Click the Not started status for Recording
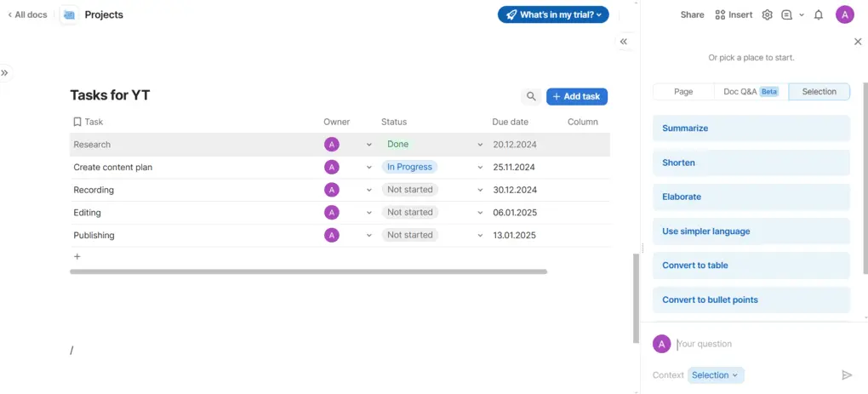The height and width of the screenshot is (394, 868). (x=409, y=190)
